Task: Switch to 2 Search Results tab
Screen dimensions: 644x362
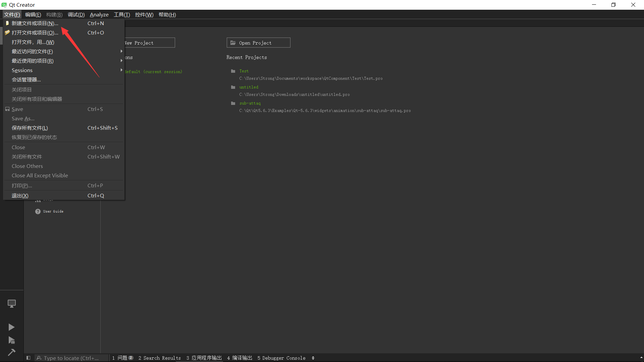Action: (x=160, y=358)
